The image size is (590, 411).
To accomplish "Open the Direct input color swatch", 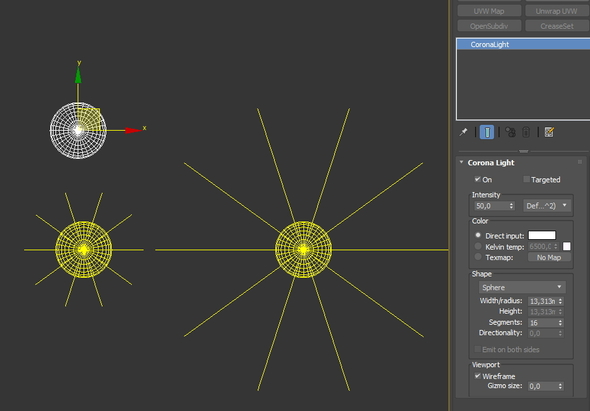I will click(x=542, y=235).
